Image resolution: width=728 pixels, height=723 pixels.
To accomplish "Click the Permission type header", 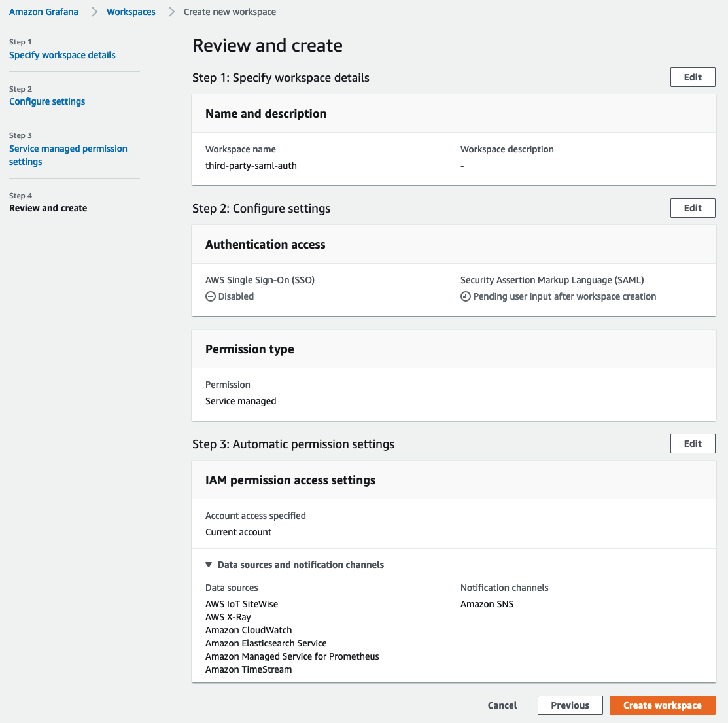I will [x=250, y=349].
